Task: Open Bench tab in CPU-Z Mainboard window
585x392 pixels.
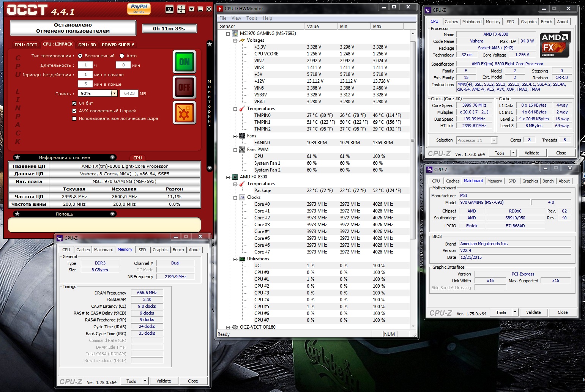Action: click(548, 181)
